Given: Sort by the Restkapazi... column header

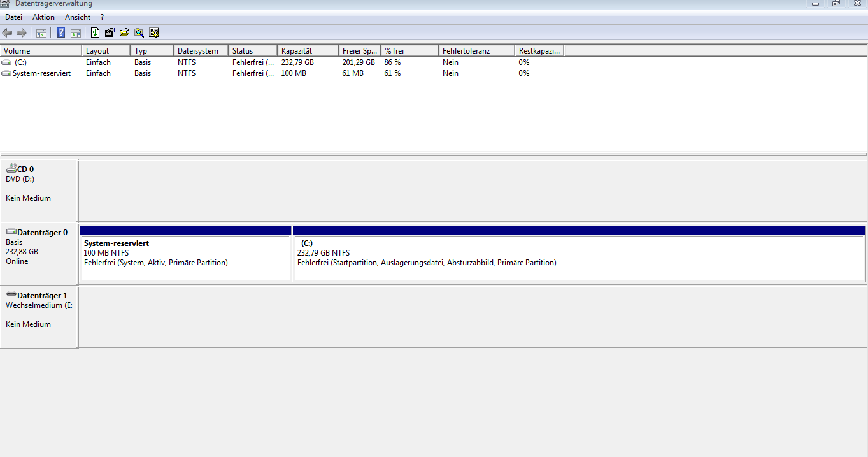Looking at the screenshot, I should point(539,51).
